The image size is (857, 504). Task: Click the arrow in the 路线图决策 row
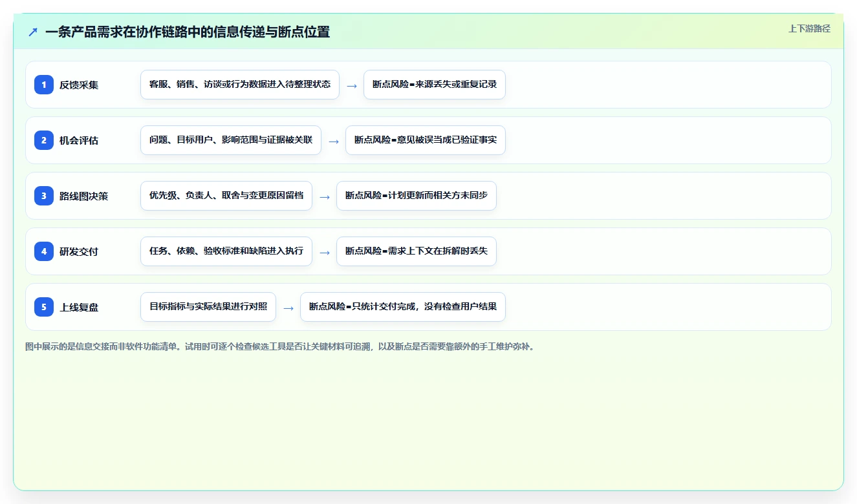coord(325,196)
